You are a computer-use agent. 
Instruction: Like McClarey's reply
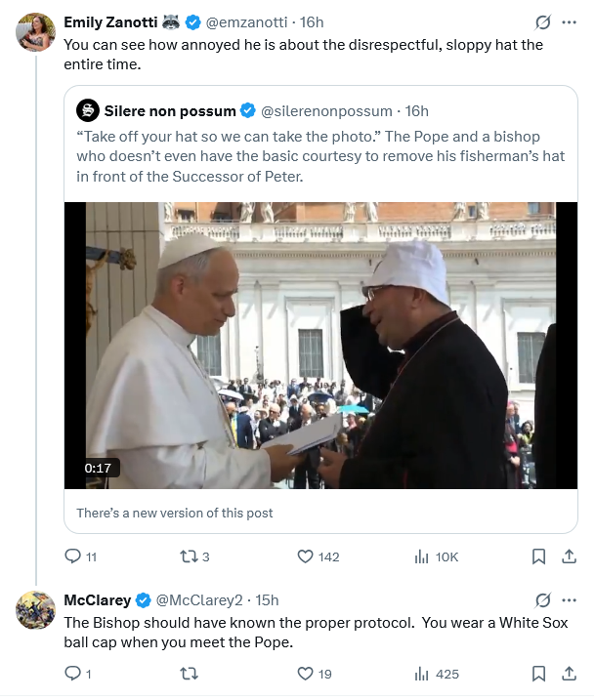(x=306, y=674)
